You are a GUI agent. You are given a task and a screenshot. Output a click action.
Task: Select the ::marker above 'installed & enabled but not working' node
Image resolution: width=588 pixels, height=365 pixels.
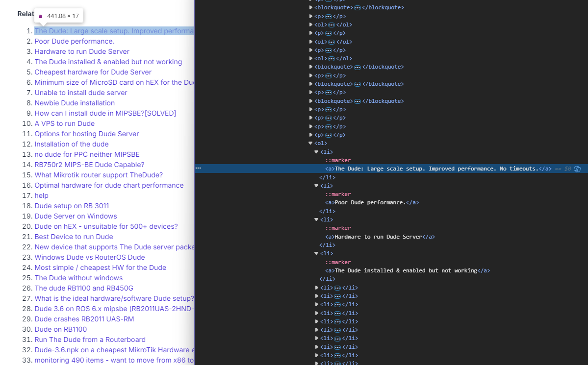click(x=338, y=262)
